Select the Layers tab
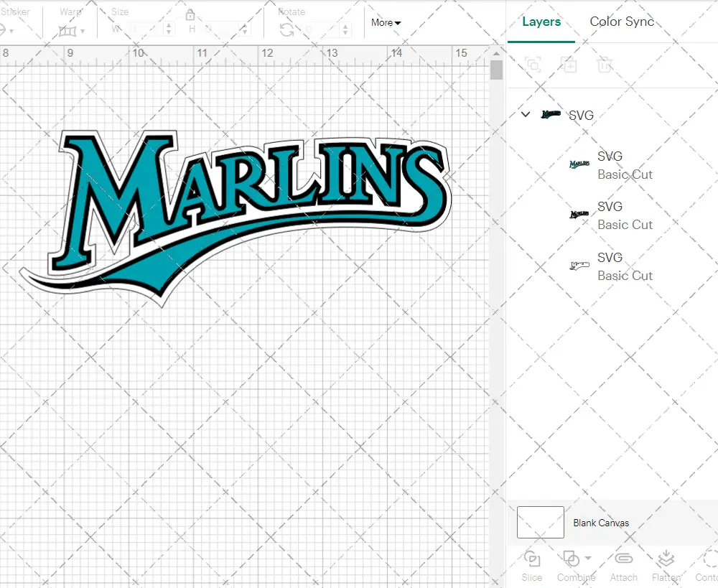Viewport: 718px width, 588px height. coord(541,22)
